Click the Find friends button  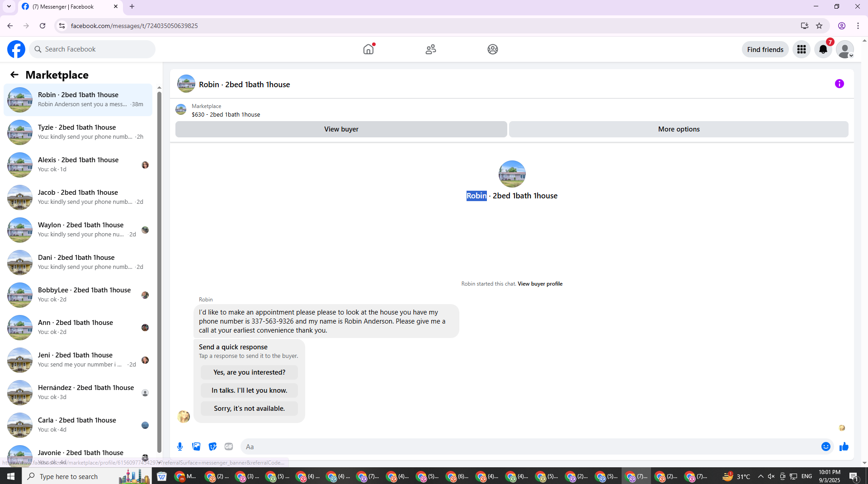pyautogui.click(x=765, y=49)
